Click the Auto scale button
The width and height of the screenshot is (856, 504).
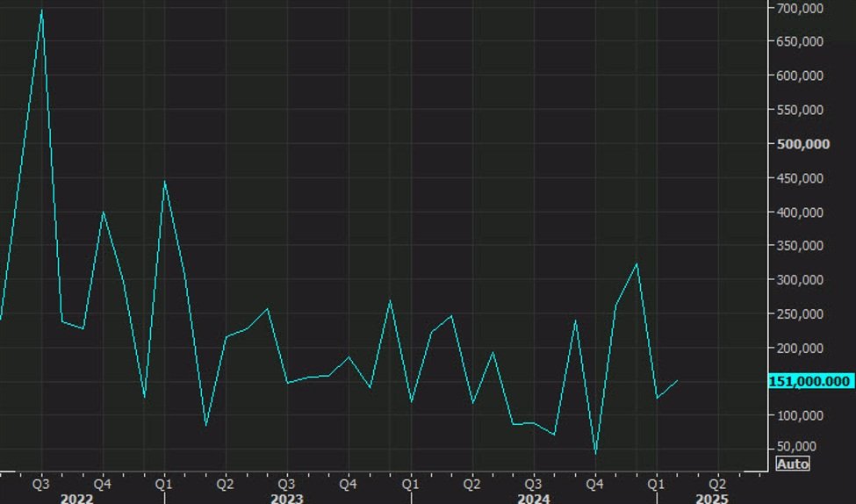[x=792, y=464]
